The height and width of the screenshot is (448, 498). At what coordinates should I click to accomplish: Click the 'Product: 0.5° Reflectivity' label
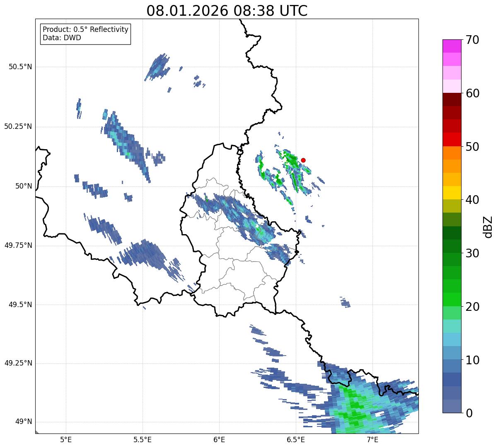[x=85, y=30]
